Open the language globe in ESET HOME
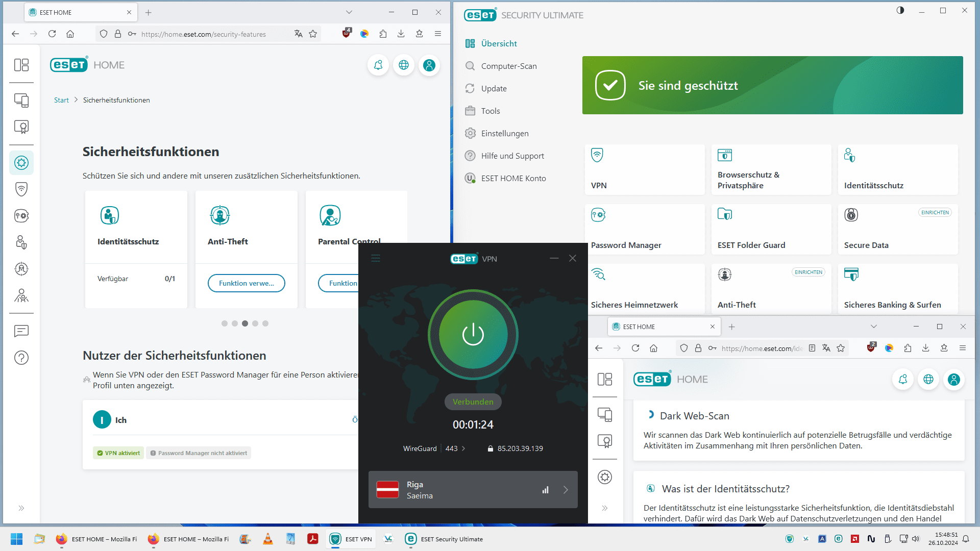 pos(404,65)
